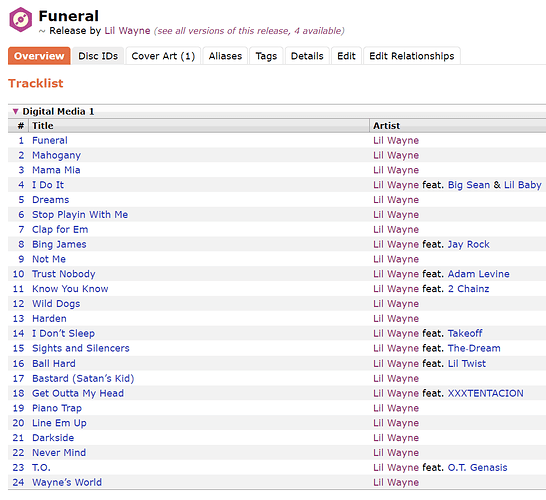This screenshot has width=546, height=500.
Task: Open track Mahogany
Action: pyautogui.click(x=56, y=155)
